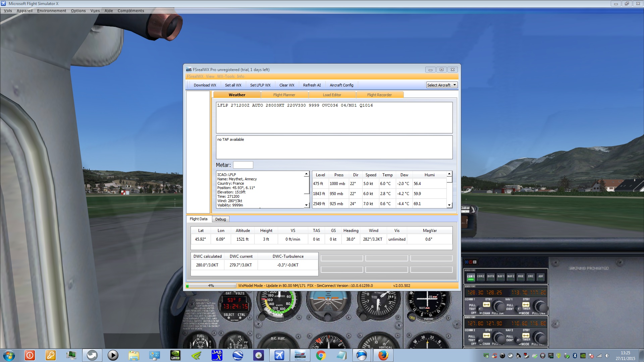This screenshot has width=644, height=362.
Task: Open the red power icon in taskbar
Action: pyautogui.click(x=30, y=355)
